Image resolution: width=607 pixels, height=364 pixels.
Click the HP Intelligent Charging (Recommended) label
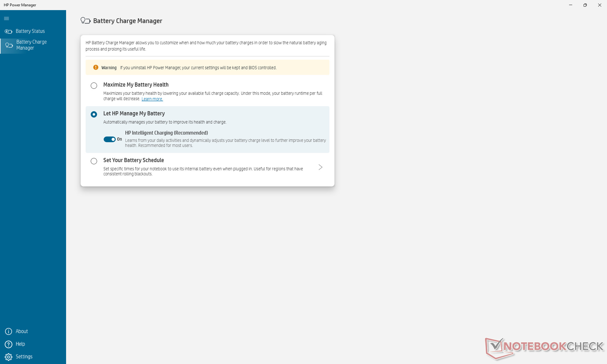[166, 133]
